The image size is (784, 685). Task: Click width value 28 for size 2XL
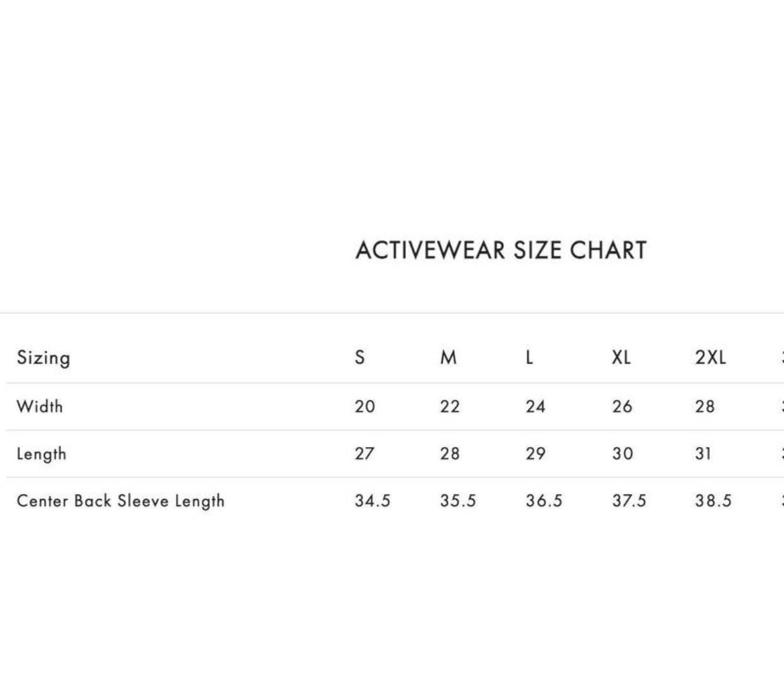click(x=705, y=406)
